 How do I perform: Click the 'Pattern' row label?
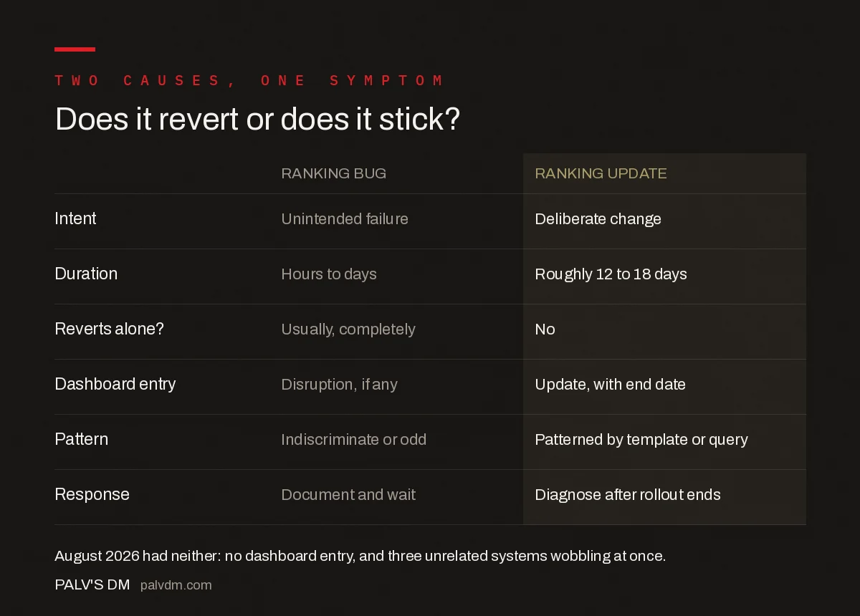pyautogui.click(x=81, y=439)
